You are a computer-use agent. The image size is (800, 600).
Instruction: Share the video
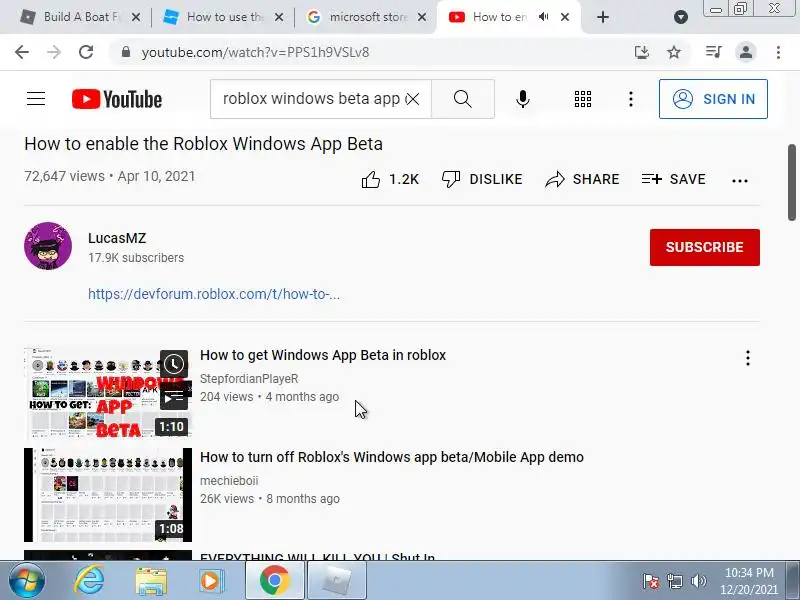click(582, 179)
